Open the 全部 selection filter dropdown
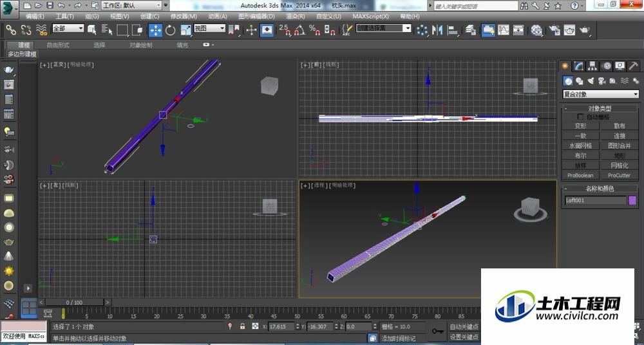Image resolution: width=644 pixels, height=345 pixels. [x=68, y=28]
